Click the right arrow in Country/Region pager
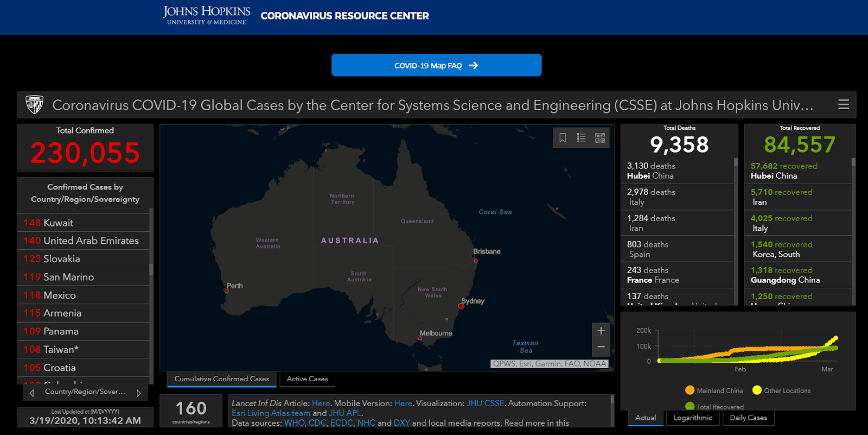868x435 pixels. [138, 393]
